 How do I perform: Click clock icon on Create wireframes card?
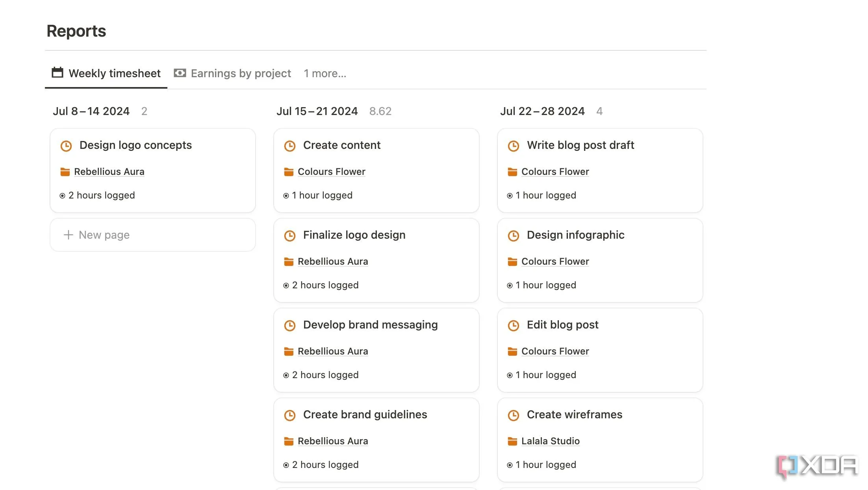(x=514, y=416)
